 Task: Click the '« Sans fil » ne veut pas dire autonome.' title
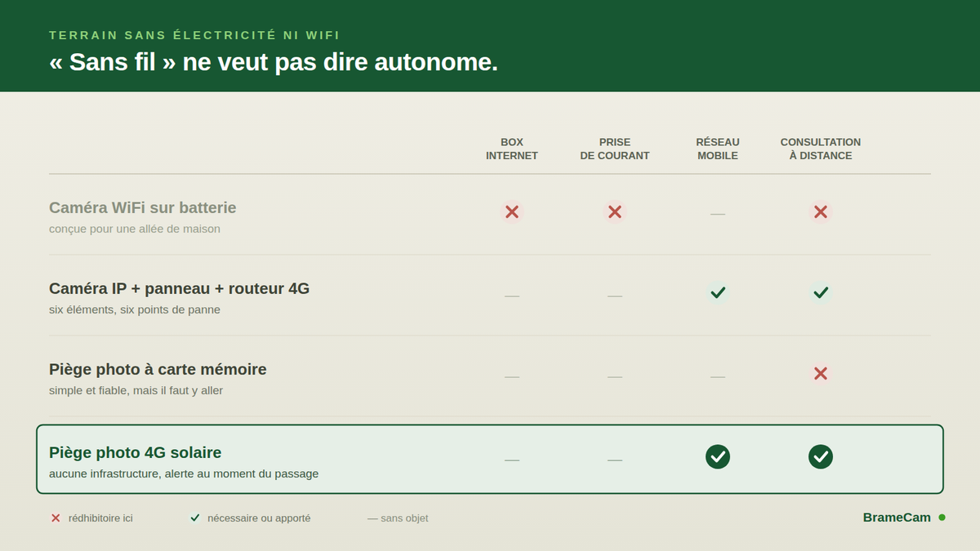pos(274,62)
